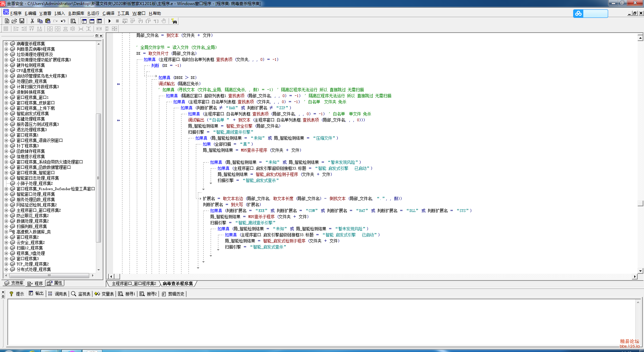The width and height of the screenshot is (644, 352).
Task: Click the Stop program square icon
Action: click(x=117, y=21)
